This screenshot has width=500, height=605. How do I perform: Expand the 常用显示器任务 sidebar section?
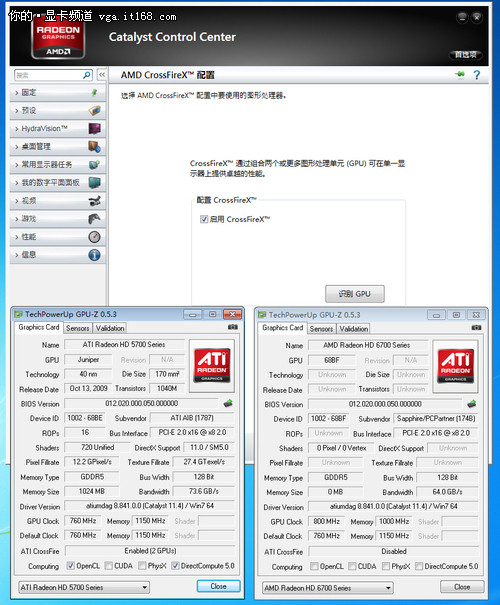tap(58, 165)
